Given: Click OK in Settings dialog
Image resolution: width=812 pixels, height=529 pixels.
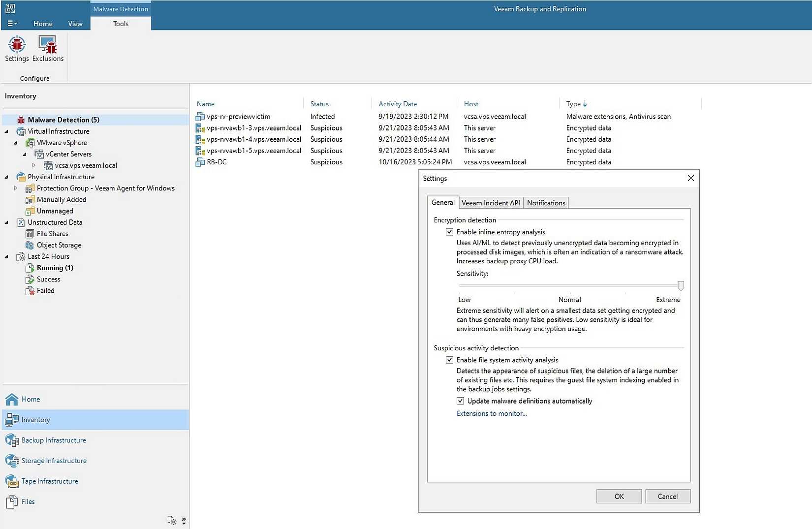Looking at the screenshot, I should (x=619, y=496).
